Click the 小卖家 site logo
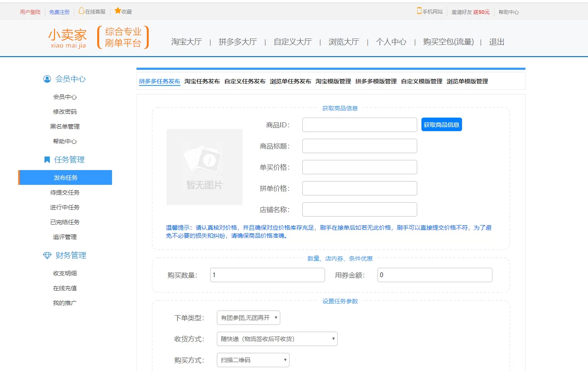588x371 pixels. [68, 38]
